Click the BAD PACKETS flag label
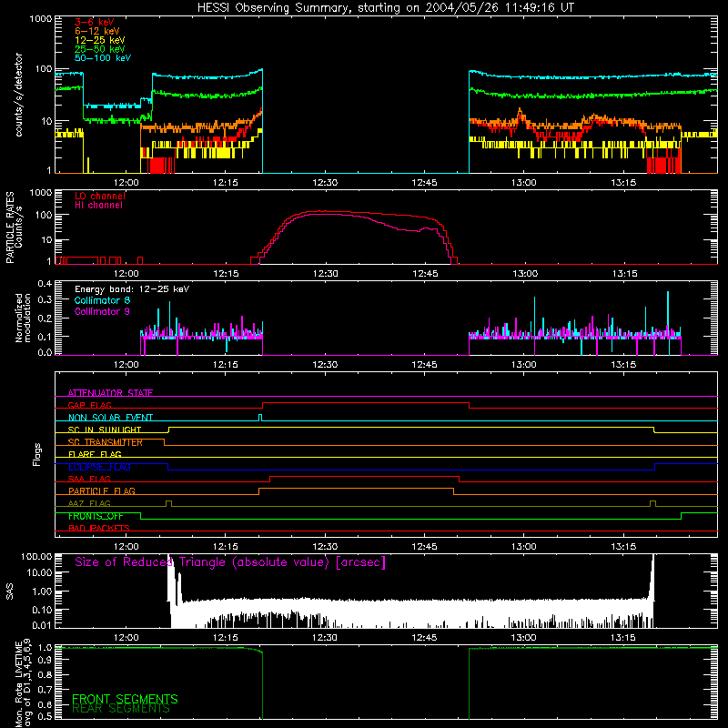 click(99, 528)
